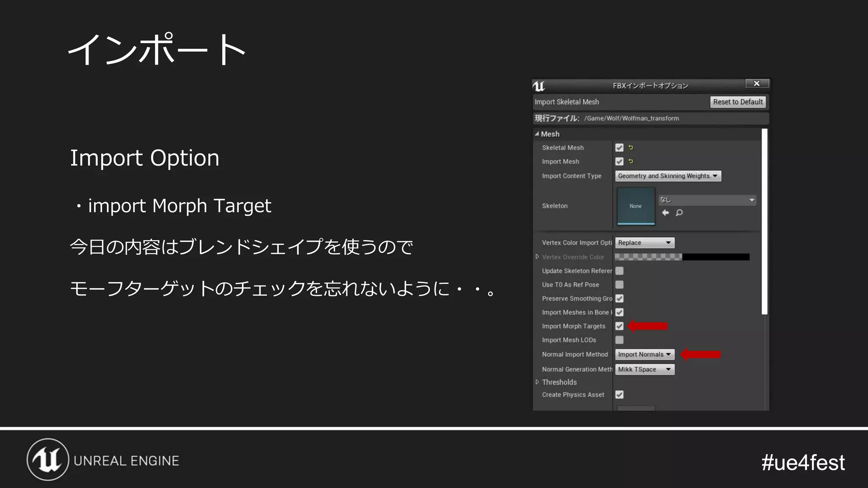Toggle the Import Morph Targets checkbox
868x488 pixels.
click(619, 326)
